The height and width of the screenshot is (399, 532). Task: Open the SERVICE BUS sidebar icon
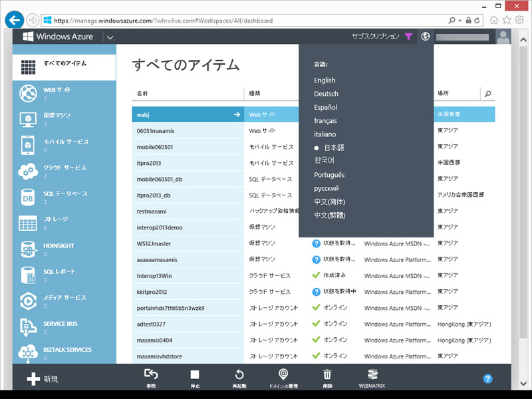(x=28, y=327)
